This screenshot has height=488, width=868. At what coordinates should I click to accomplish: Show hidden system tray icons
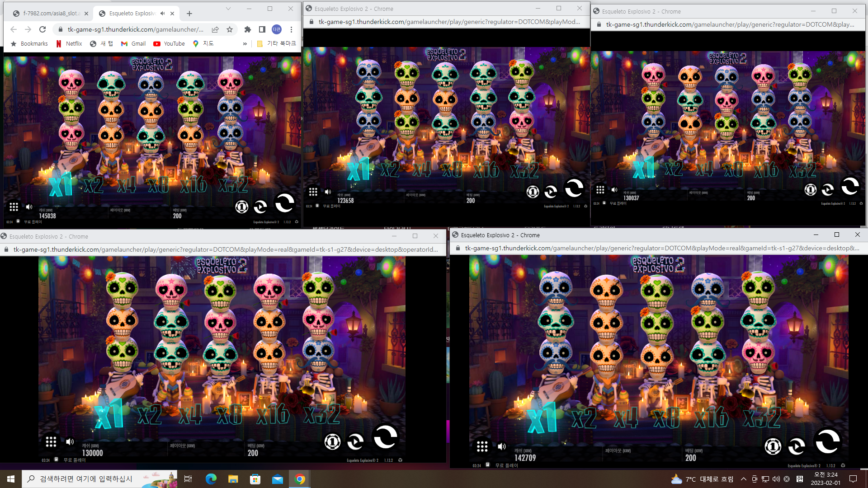point(744,479)
